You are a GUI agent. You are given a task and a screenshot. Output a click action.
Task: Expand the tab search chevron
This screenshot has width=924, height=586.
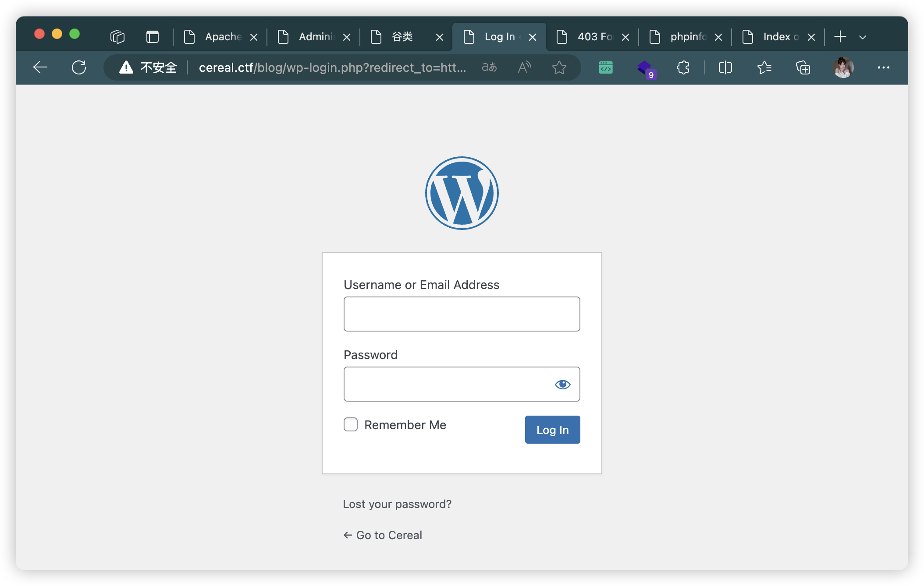pyautogui.click(x=863, y=37)
